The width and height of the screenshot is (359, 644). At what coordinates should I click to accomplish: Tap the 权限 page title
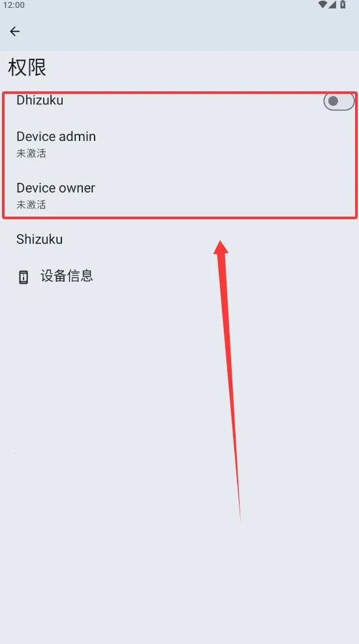pos(27,67)
